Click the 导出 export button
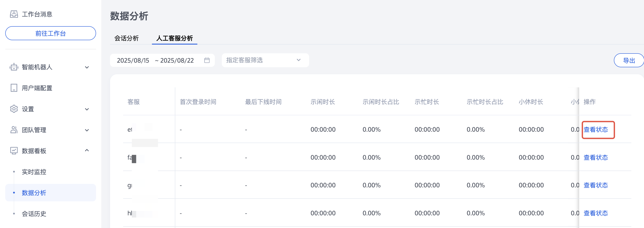Image resolution: width=644 pixels, height=228 pixels. coord(629,60)
